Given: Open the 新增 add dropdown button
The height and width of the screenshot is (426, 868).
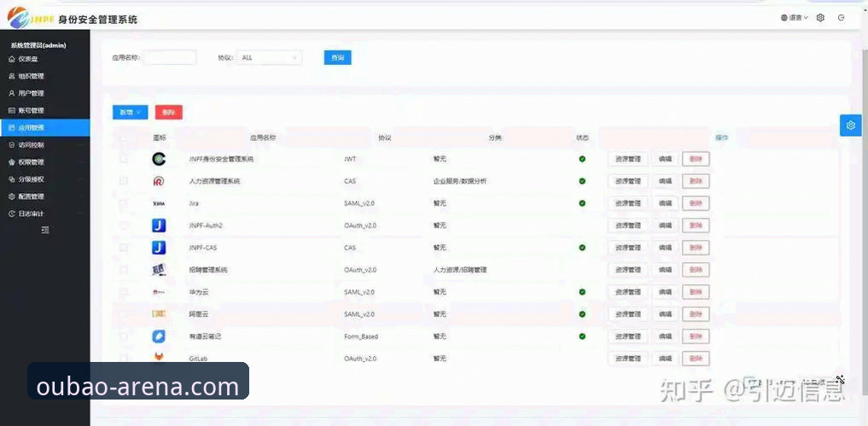Looking at the screenshot, I should pos(130,113).
